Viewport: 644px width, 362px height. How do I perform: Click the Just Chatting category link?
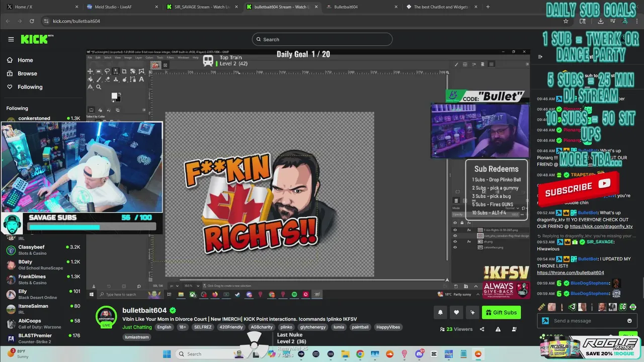coord(137,327)
